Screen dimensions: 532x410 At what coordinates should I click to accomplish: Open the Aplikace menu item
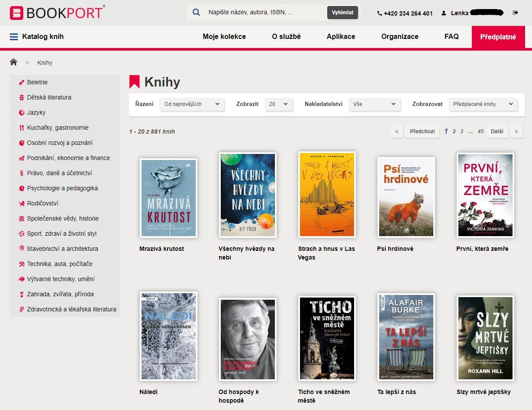pyautogui.click(x=341, y=37)
